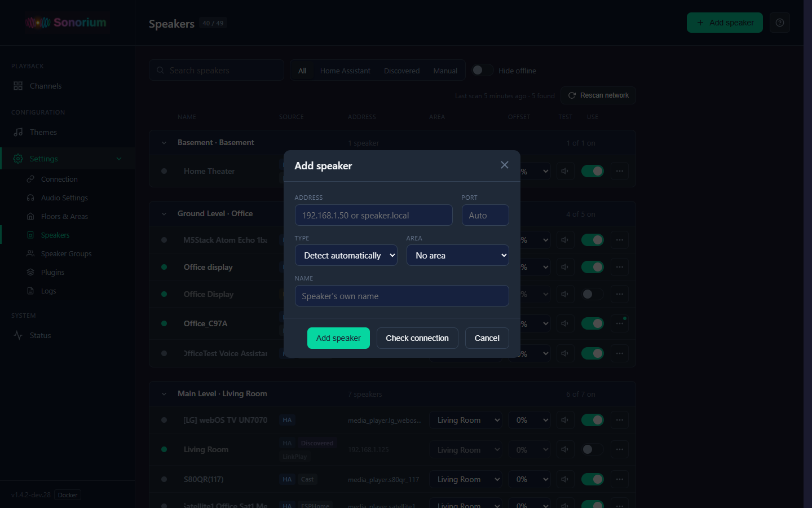Image resolution: width=812 pixels, height=508 pixels.
Task: Open more options for Home Theater
Action: (620, 171)
